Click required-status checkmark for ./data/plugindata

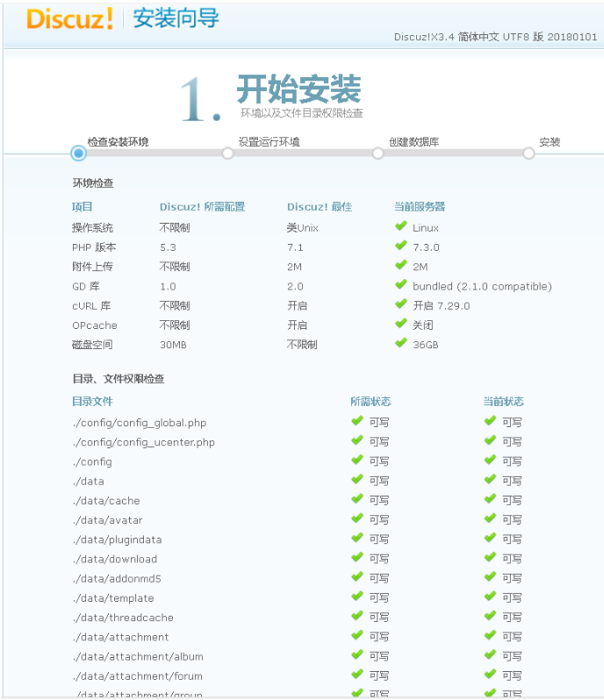(x=357, y=538)
